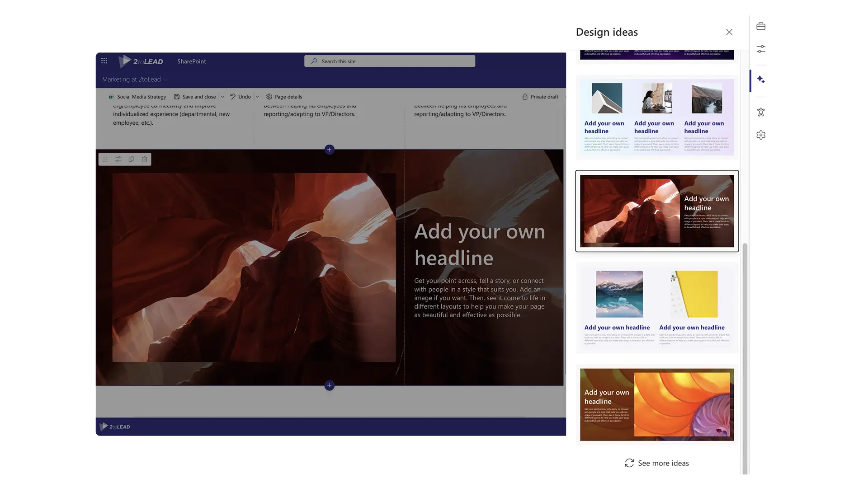Open the SharePoint app launcher waffle icon
Image resolution: width=868 pixels, height=488 pixels.
tap(104, 61)
